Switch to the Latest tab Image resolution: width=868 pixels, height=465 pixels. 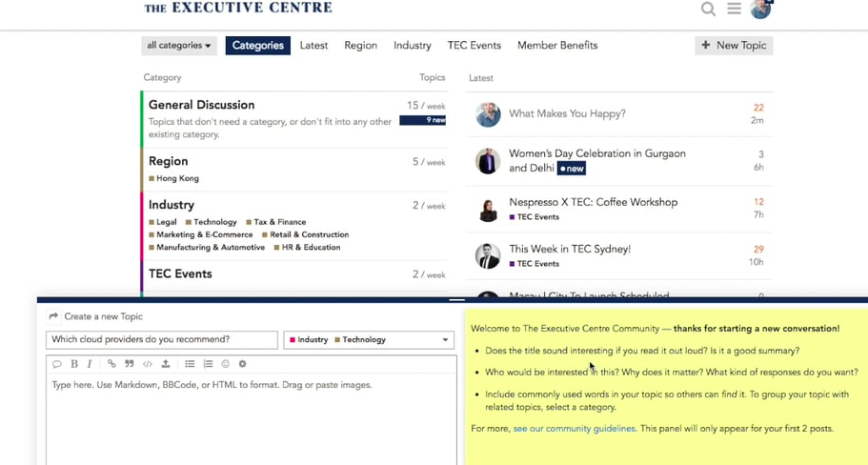[313, 46]
